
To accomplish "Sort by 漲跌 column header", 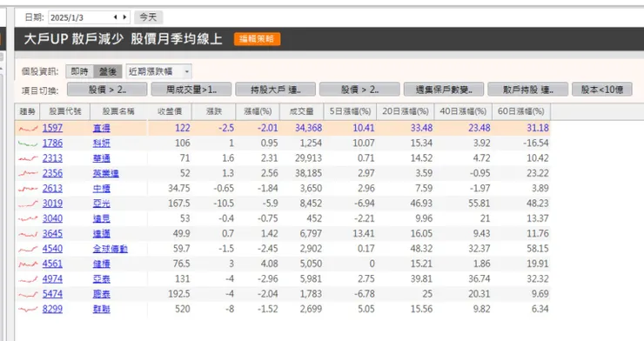I will [213, 111].
